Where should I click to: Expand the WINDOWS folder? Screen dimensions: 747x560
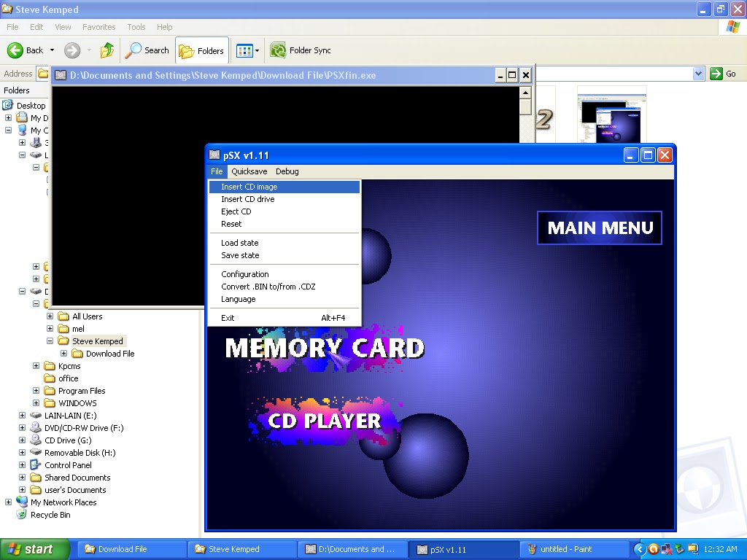[36, 402]
